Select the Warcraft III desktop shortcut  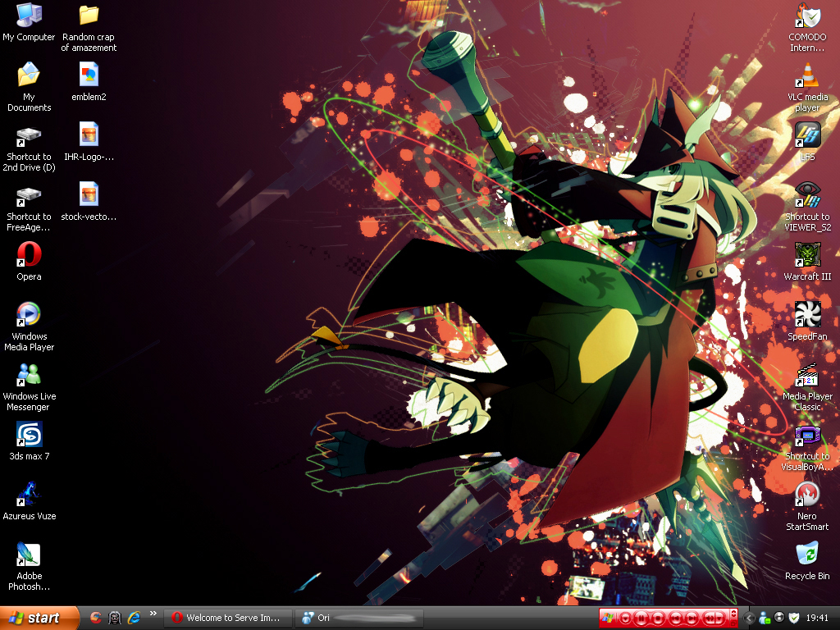point(807,262)
